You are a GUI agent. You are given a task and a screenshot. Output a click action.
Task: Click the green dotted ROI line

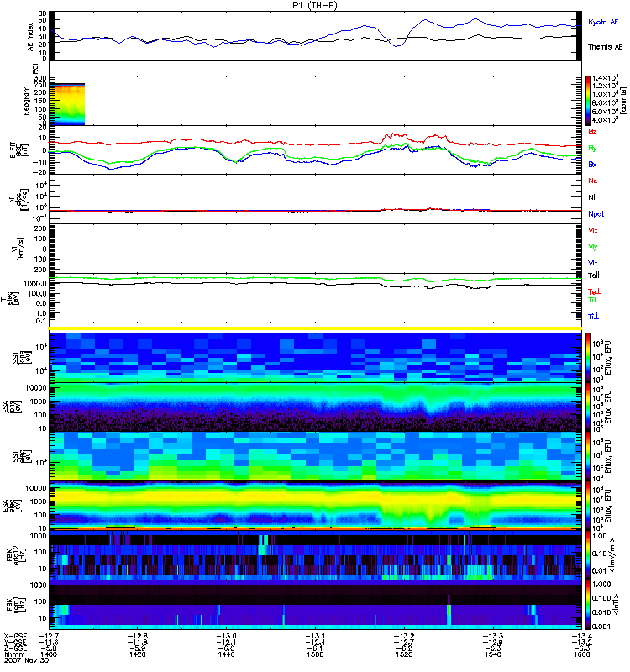(316, 66)
